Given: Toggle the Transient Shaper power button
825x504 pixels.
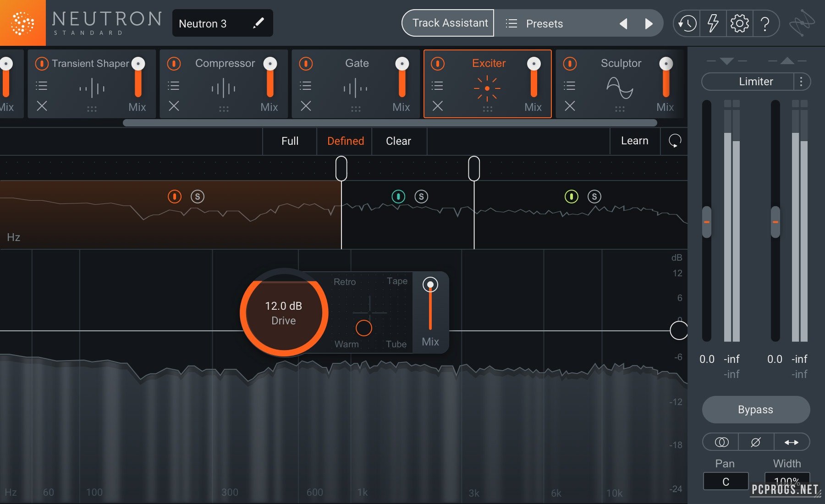Looking at the screenshot, I should point(42,63).
